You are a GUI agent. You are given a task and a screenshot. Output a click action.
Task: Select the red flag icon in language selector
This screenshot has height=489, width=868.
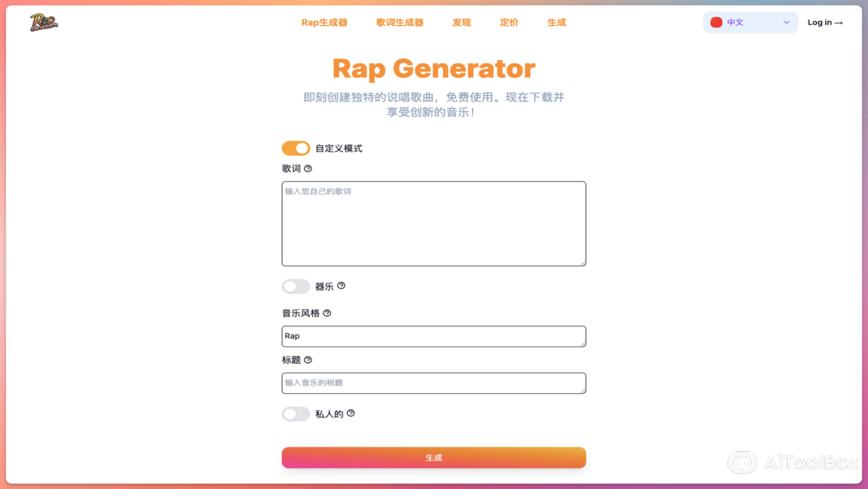[x=716, y=22]
